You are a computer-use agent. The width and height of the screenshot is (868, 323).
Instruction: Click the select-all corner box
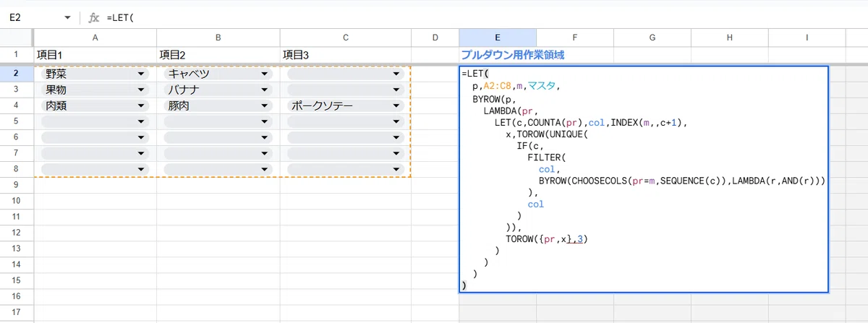tap(17, 37)
